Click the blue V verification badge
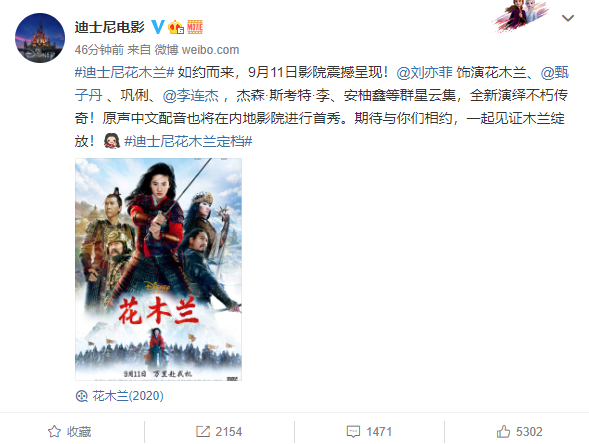 pos(158,27)
